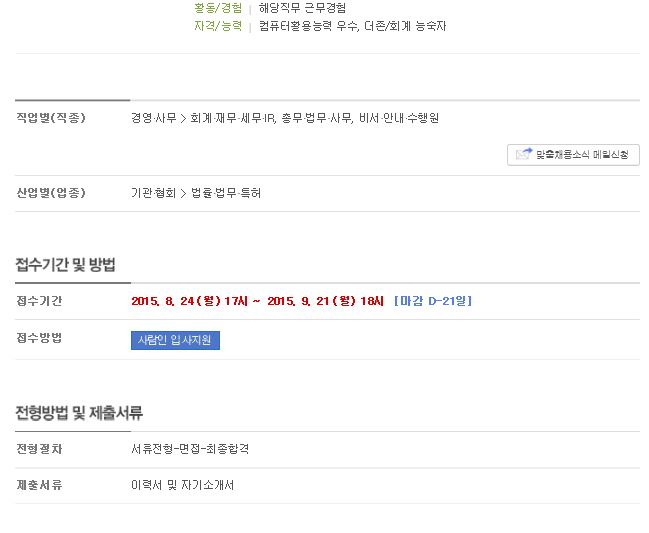Select the 기관·협회 industry link
Viewport: 649px width, 533px height.
pyautogui.click(x=154, y=193)
